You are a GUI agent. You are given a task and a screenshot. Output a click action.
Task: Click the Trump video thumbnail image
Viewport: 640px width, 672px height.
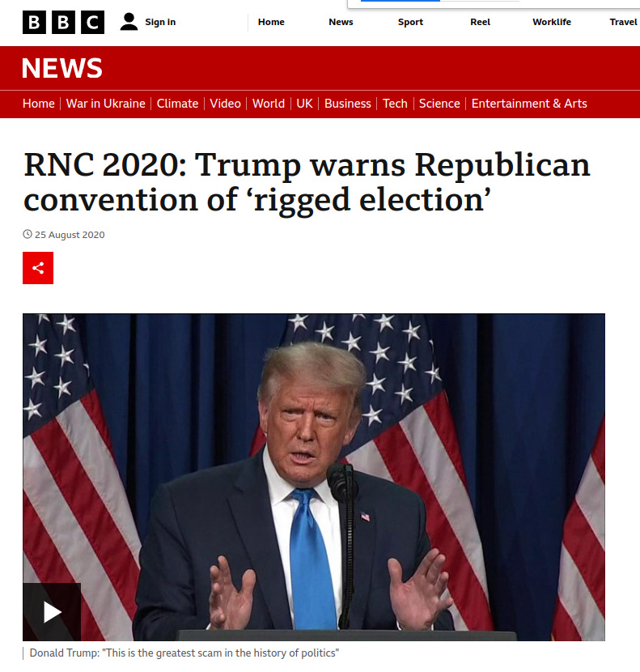pyautogui.click(x=314, y=477)
